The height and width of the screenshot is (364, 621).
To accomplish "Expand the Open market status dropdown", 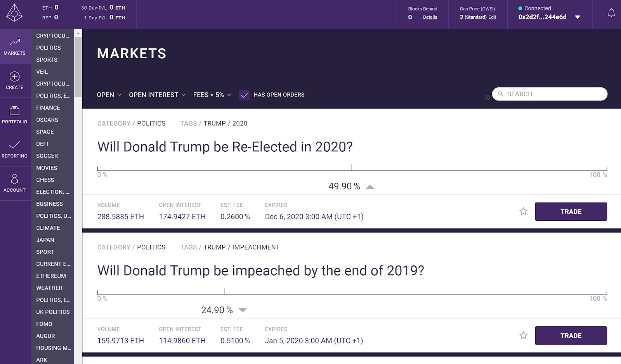I will coord(109,95).
